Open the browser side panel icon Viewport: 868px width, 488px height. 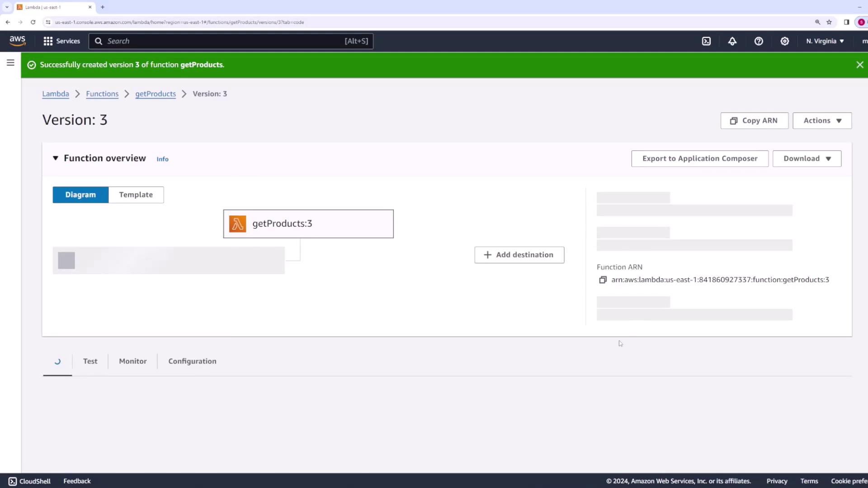[846, 22]
